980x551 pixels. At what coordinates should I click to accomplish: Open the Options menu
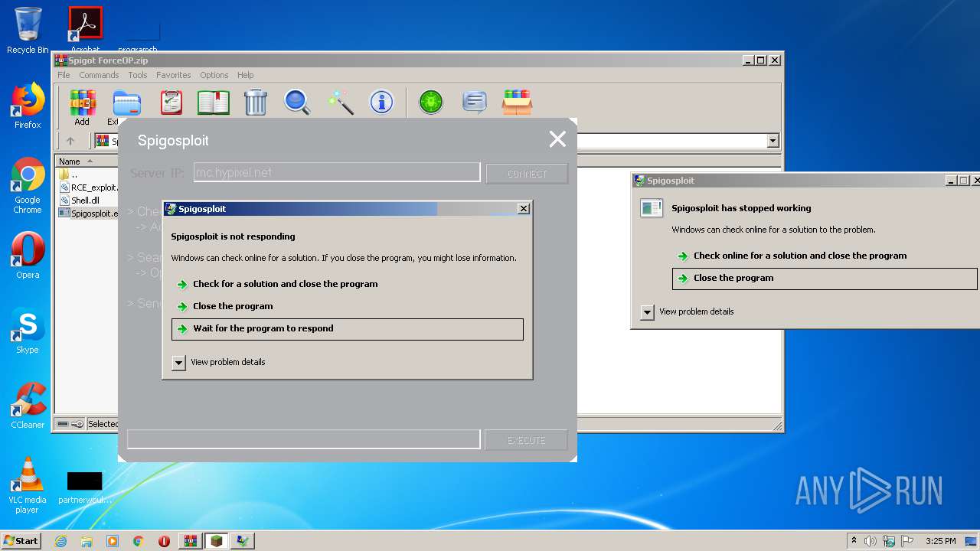(214, 75)
